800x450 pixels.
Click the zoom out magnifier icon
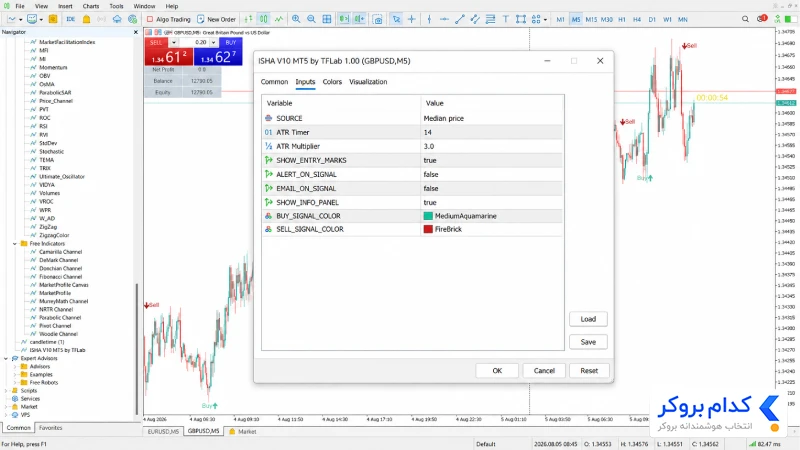click(x=311, y=19)
